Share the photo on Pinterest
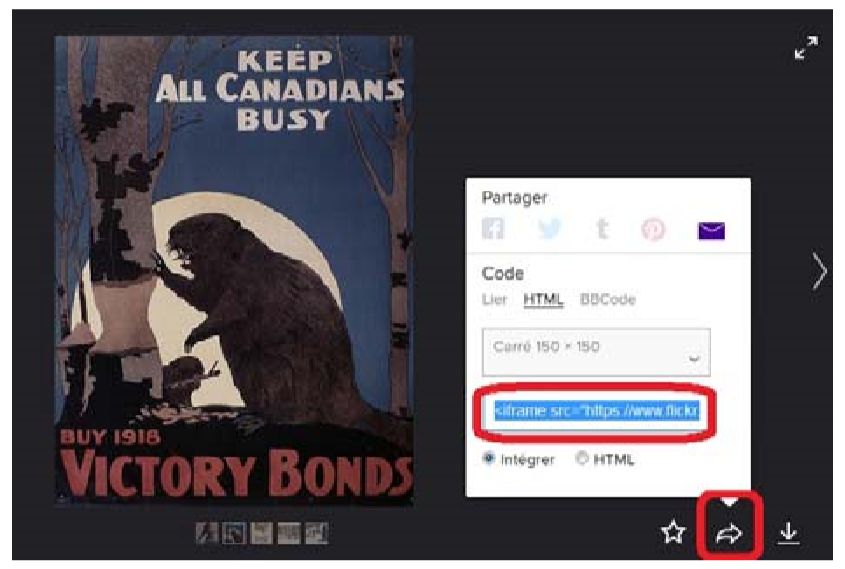Viewport: 845px width, 569px height. (653, 230)
